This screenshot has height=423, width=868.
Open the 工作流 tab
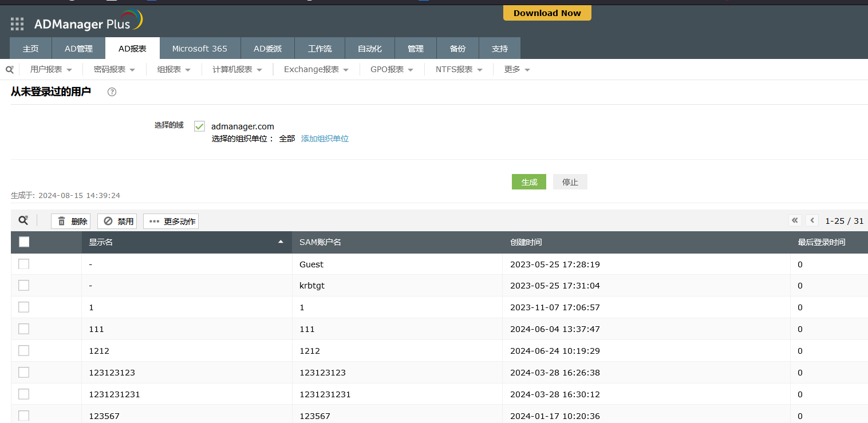click(x=319, y=49)
